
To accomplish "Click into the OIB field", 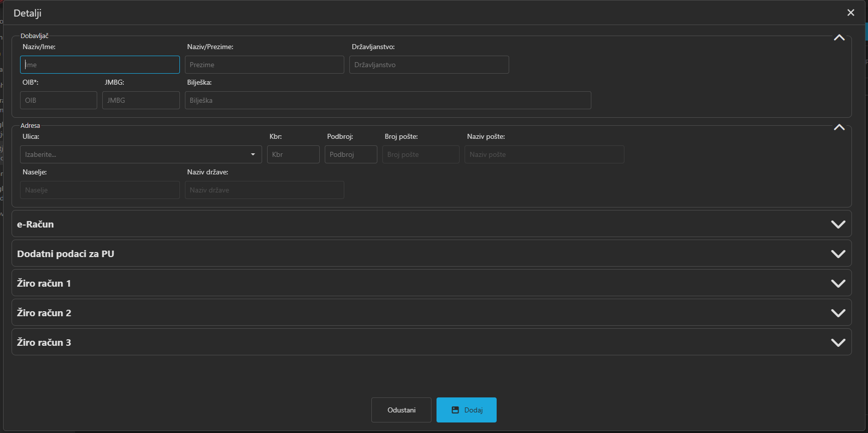I will pos(59,100).
